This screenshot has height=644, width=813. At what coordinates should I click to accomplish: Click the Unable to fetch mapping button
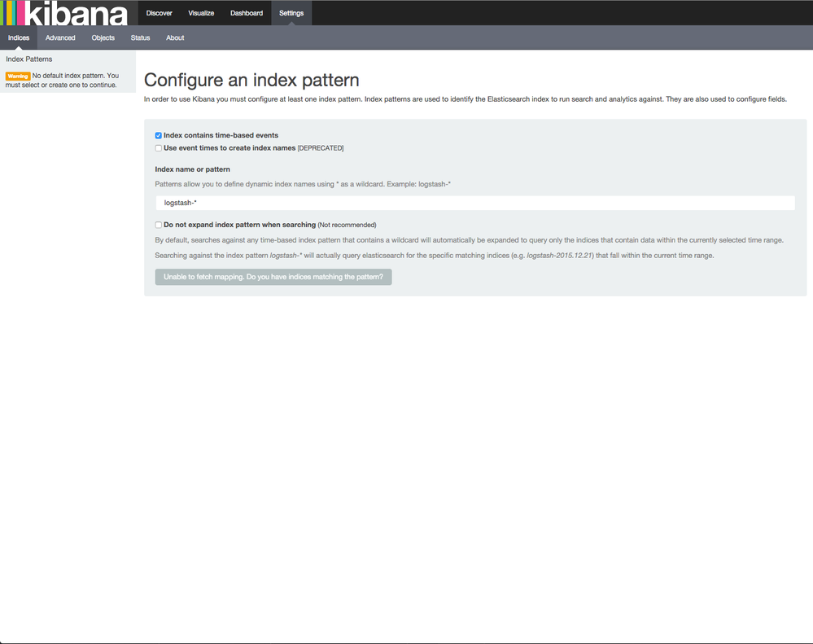[273, 276]
